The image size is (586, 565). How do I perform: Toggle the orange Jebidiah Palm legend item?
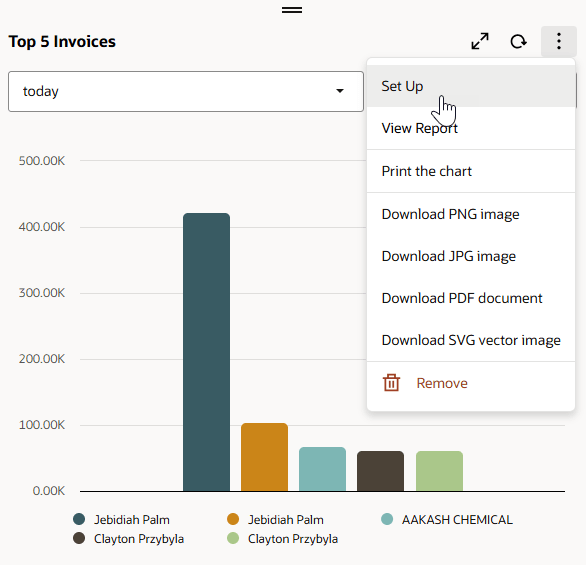[275, 519]
